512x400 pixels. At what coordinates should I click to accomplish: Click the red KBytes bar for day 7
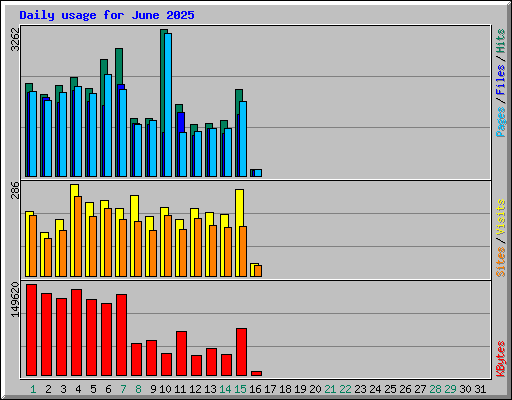click(121, 335)
